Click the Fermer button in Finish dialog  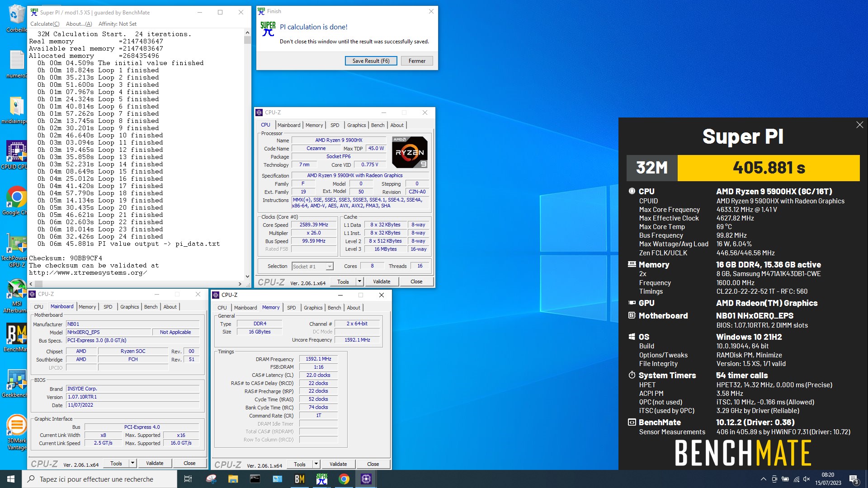click(x=417, y=61)
